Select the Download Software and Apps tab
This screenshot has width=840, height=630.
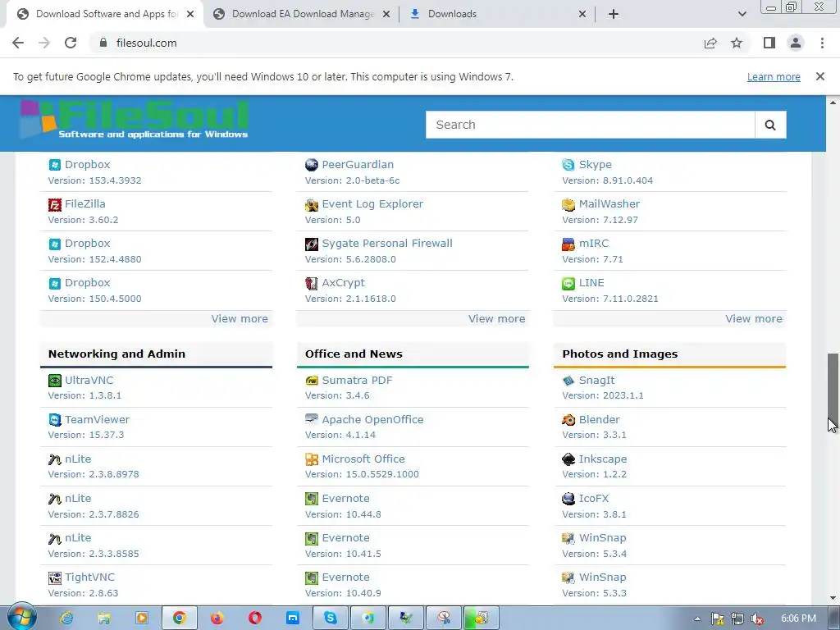pos(106,14)
